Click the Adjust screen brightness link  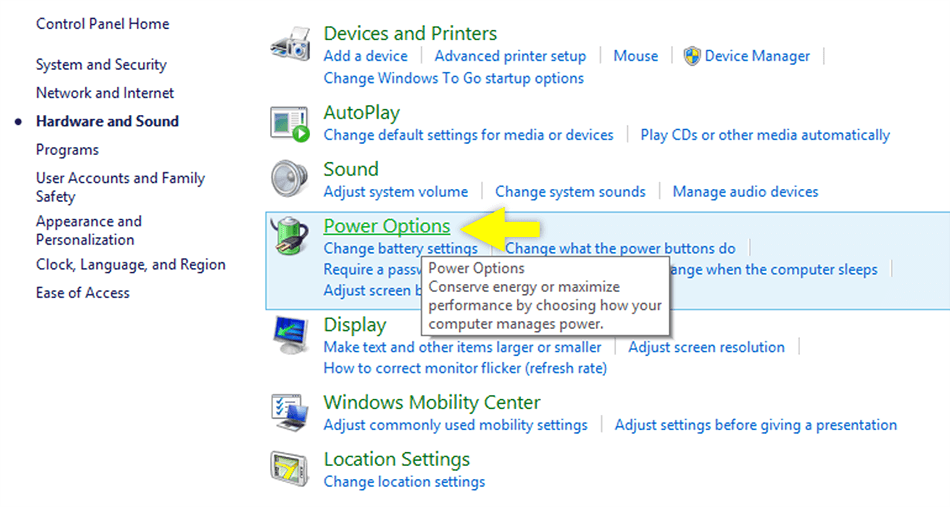coord(372,291)
